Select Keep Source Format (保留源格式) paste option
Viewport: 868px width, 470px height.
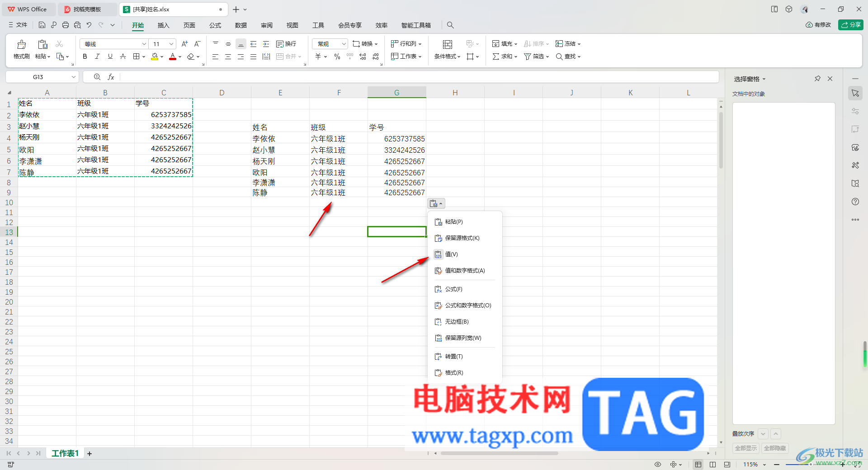(x=465, y=238)
